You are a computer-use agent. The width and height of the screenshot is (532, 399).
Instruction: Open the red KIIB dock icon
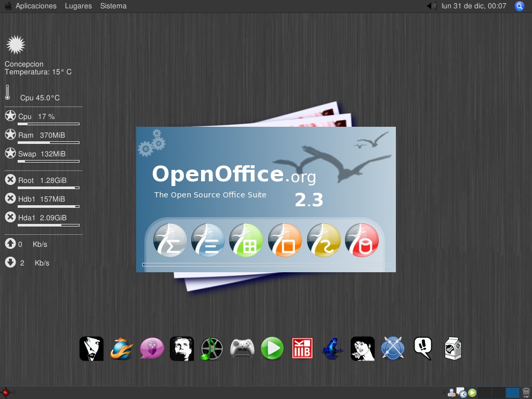tap(302, 348)
